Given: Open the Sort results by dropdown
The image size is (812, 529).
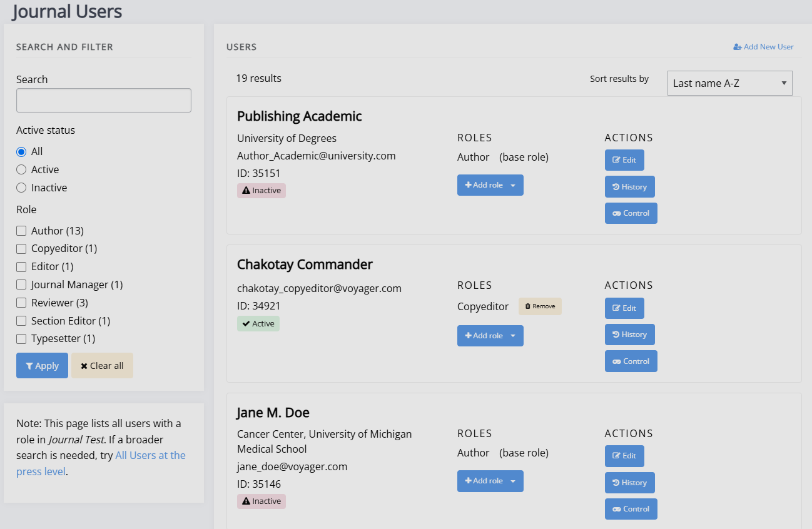Looking at the screenshot, I should (x=729, y=83).
